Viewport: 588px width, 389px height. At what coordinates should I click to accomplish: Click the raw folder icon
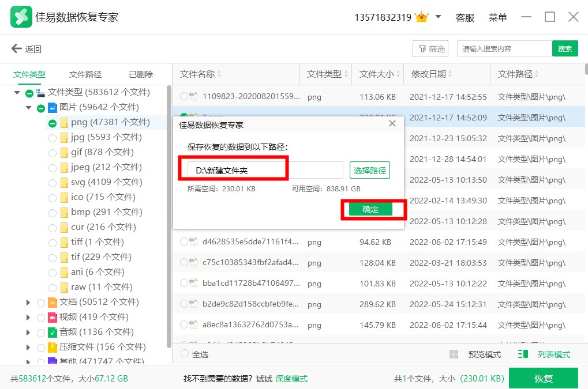[64, 287]
